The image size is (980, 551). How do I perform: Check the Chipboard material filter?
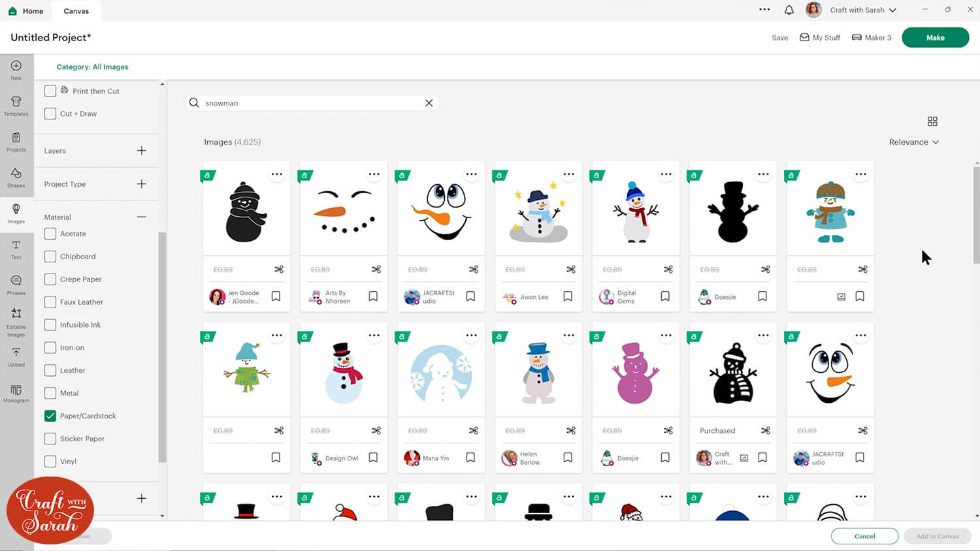point(50,257)
